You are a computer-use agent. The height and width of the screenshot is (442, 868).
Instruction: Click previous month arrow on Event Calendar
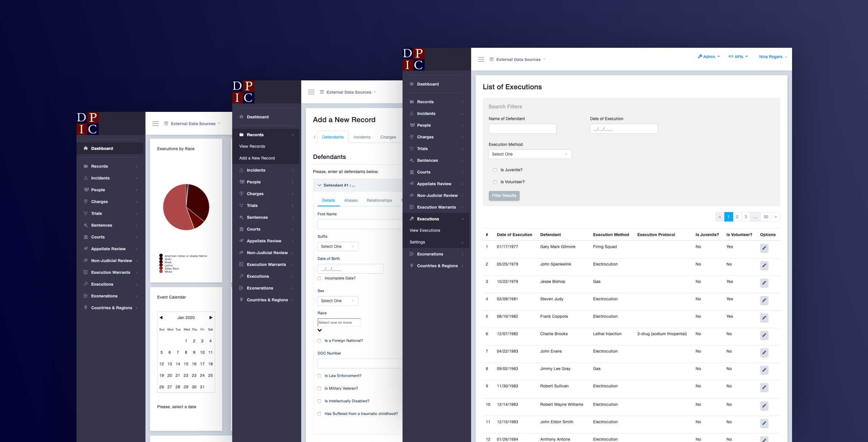(x=161, y=317)
